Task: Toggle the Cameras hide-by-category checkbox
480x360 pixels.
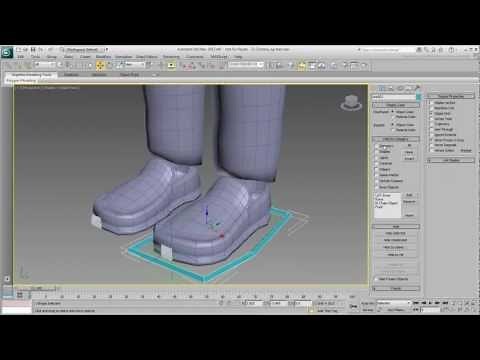Action: [x=377, y=163]
